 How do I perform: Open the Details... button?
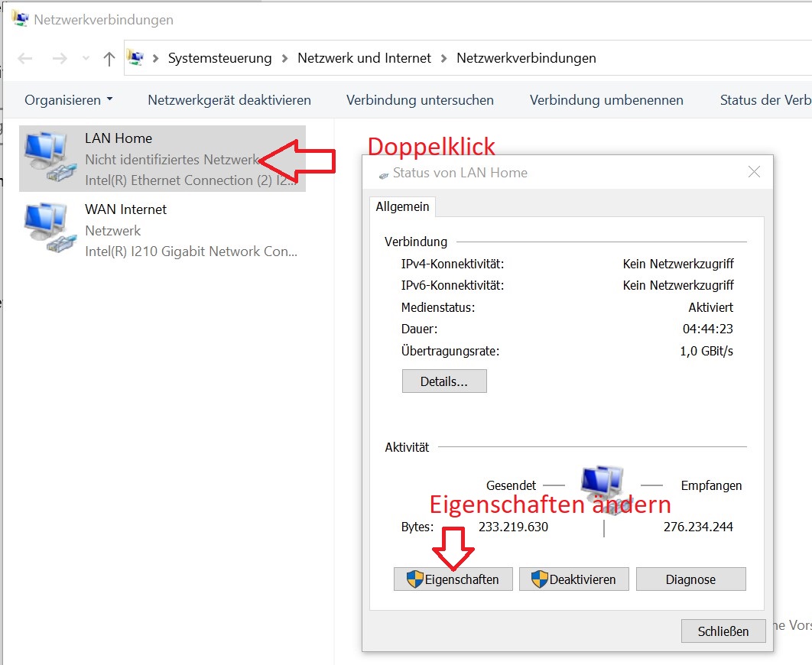[443, 381]
